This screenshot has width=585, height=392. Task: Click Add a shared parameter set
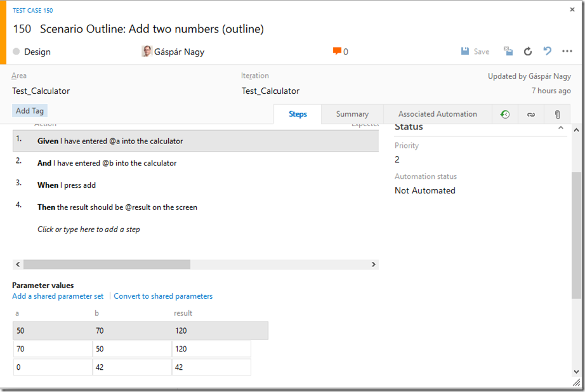pyautogui.click(x=58, y=296)
